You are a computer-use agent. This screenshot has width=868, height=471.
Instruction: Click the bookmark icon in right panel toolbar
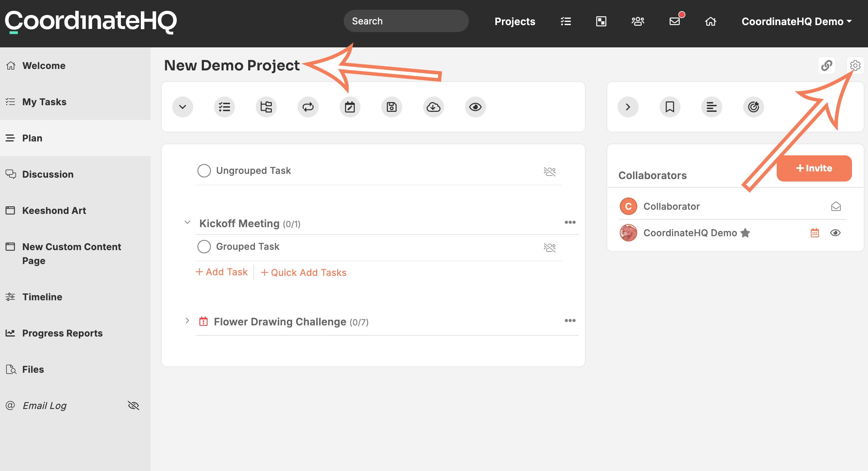point(670,107)
